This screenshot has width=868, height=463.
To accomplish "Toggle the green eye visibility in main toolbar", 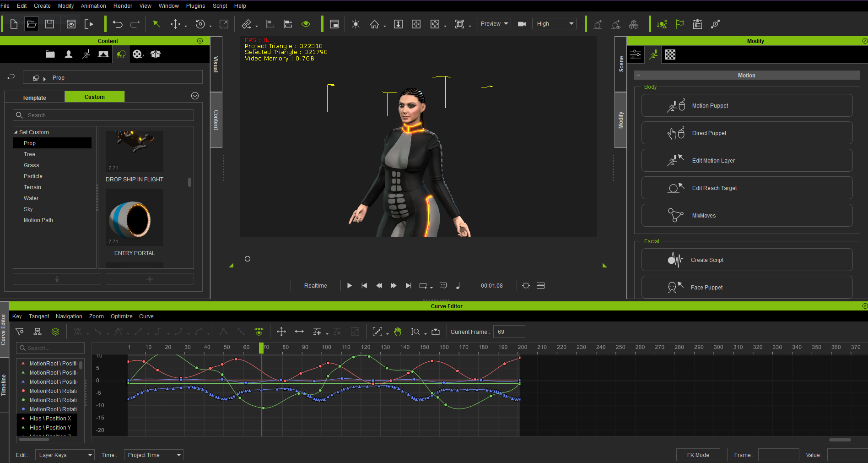I will pyautogui.click(x=306, y=24).
